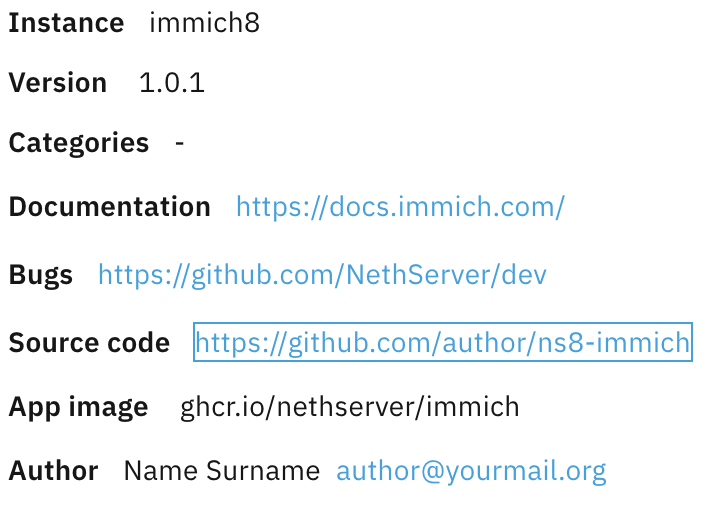Open the ns8-immich source code link
The width and height of the screenshot is (714, 510).
pos(442,343)
